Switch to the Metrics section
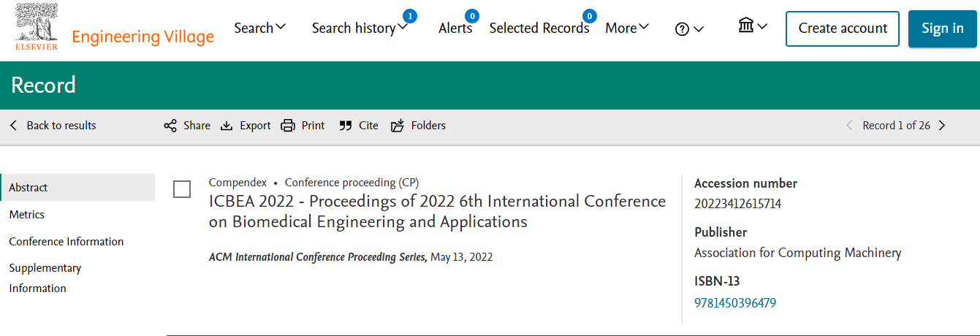Image resolution: width=980 pixels, height=336 pixels. 27,215
